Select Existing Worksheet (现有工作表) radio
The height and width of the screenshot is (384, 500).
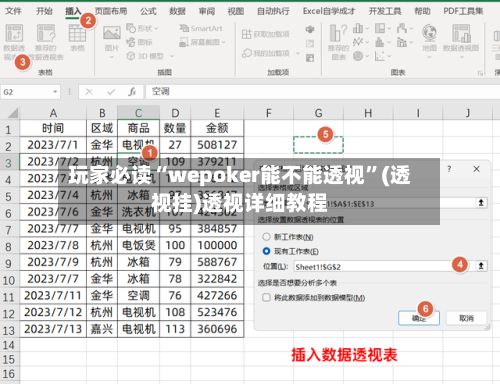pos(266,251)
